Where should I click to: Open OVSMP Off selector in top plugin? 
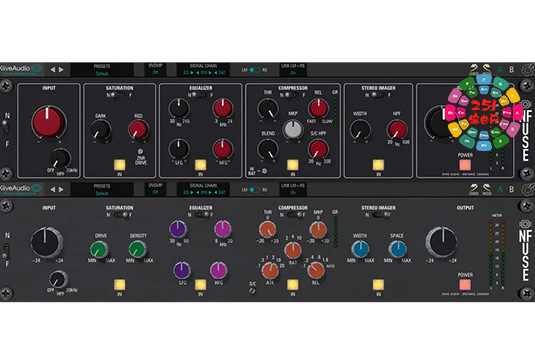pyautogui.click(x=155, y=69)
